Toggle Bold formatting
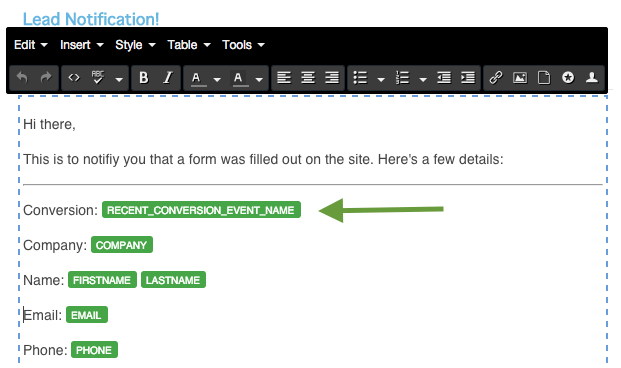This screenshot has height=368, width=621. (144, 78)
